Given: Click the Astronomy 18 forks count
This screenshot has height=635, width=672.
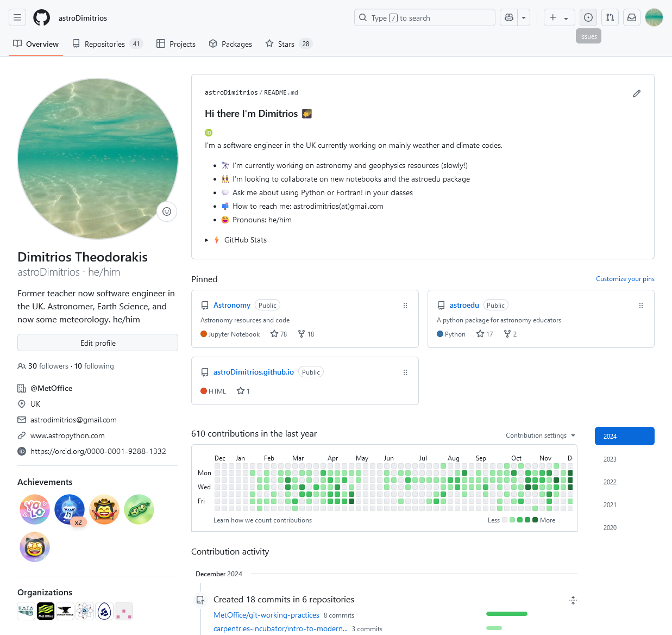Looking at the screenshot, I should [x=306, y=334].
